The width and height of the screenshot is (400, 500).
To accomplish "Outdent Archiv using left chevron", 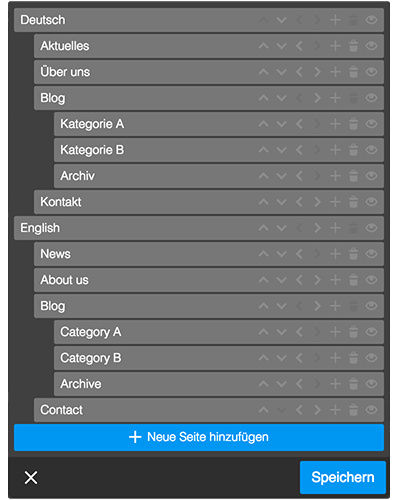I will (299, 176).
